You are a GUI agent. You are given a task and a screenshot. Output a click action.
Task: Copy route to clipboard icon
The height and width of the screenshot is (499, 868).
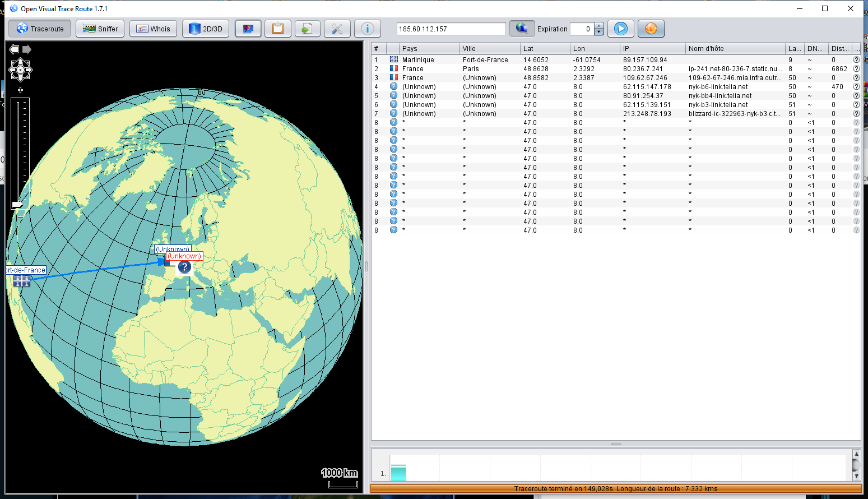(278, 29)
